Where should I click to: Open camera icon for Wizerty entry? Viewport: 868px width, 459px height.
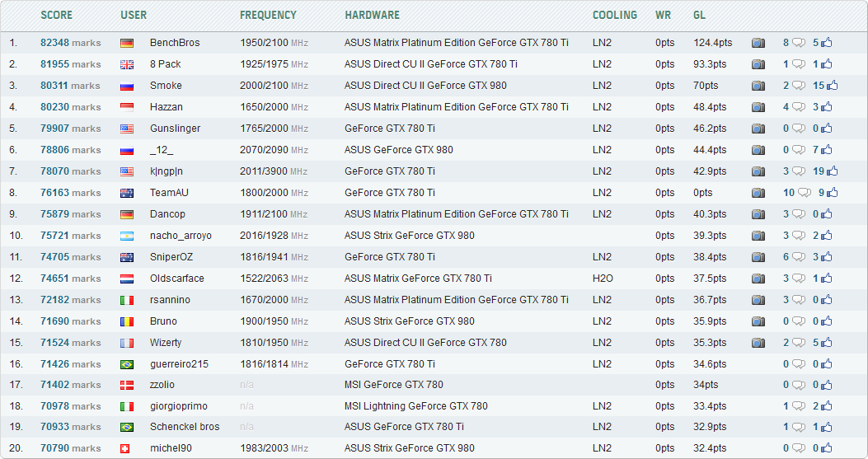(x=758, y=343)
